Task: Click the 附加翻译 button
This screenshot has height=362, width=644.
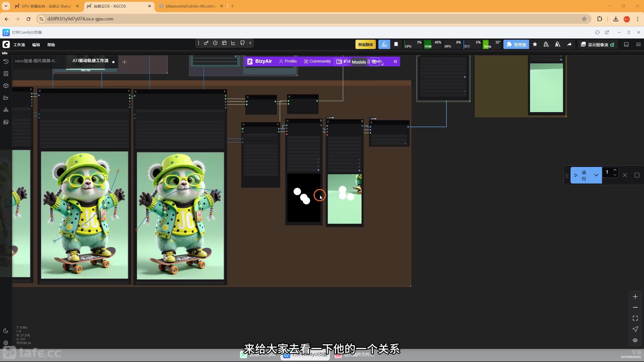Action: pos(366,44)
